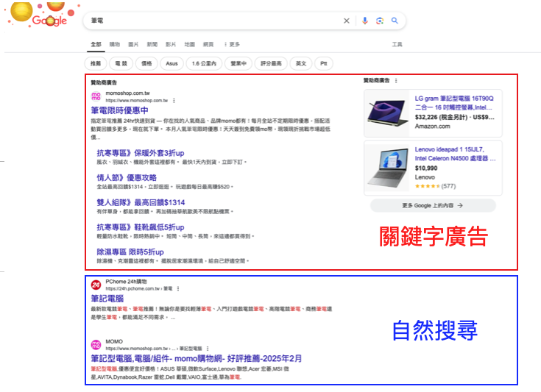Open the 抗寒專區》保暖外套3折up sitelink
This screenshot has height=392, width=541.
click(141, 153)
